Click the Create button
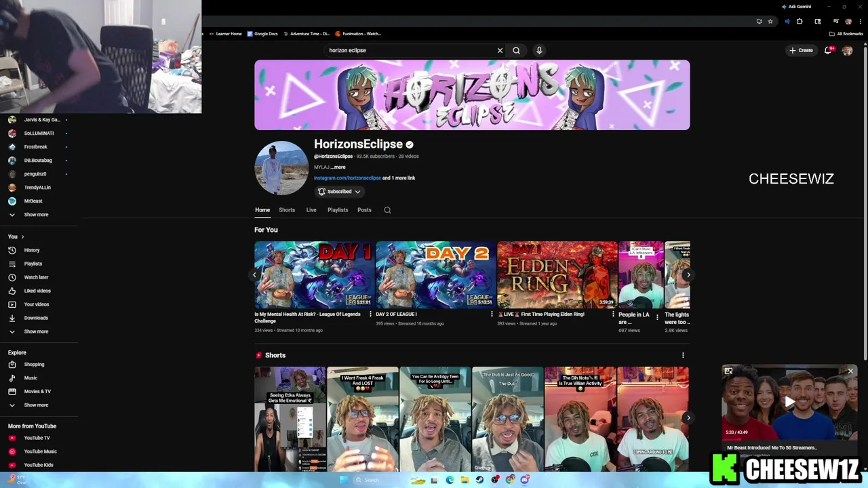 [x=801, y=50]
